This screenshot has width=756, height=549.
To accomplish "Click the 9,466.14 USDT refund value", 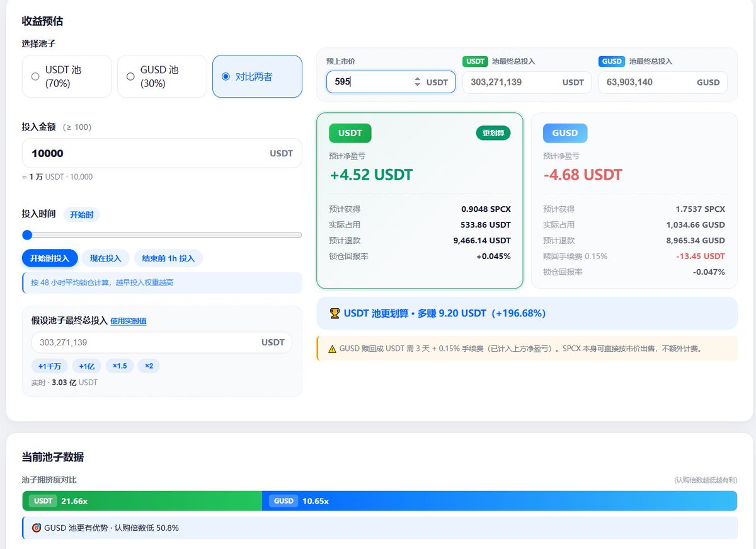I will point(482,241).
